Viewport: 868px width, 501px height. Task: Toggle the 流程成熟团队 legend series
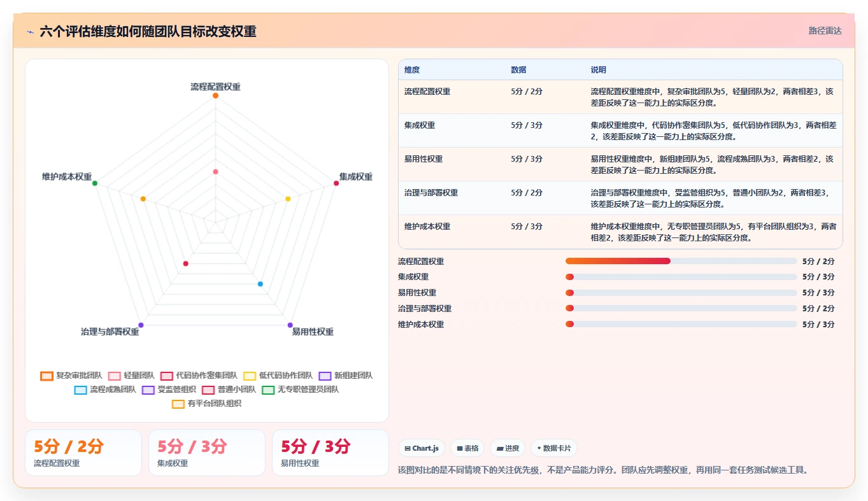pyautogui.click(x=105, y=390)
